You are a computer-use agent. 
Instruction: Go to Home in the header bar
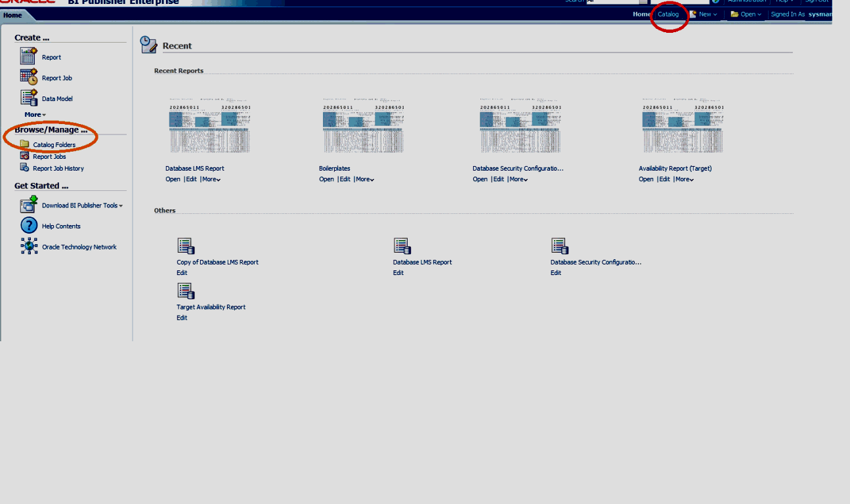tap(641, 14)
